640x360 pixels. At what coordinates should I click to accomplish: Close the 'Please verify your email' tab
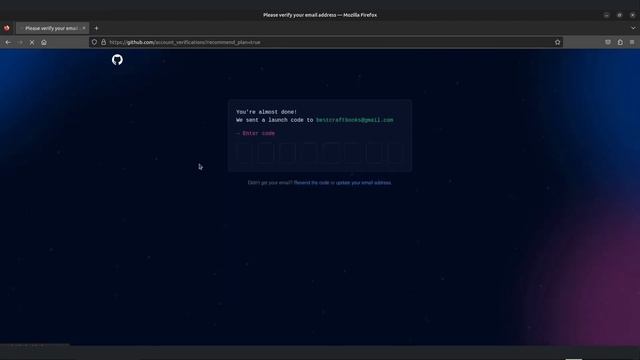pos(84,28)
